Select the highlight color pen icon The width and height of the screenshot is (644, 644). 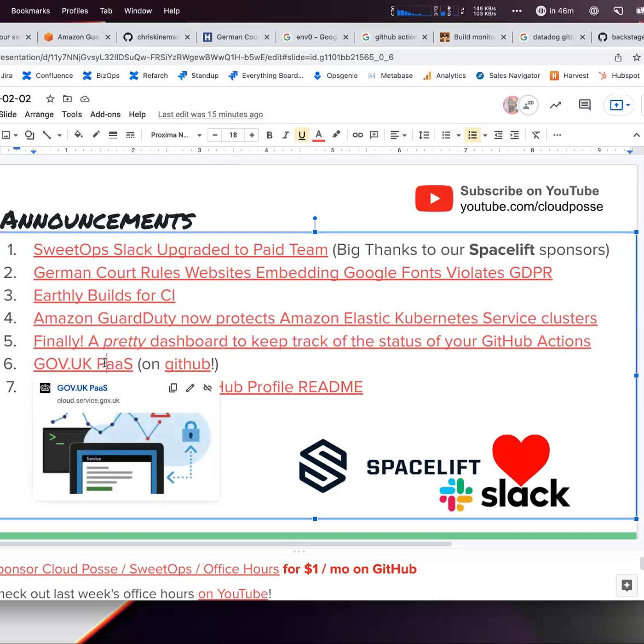(336, 134)
